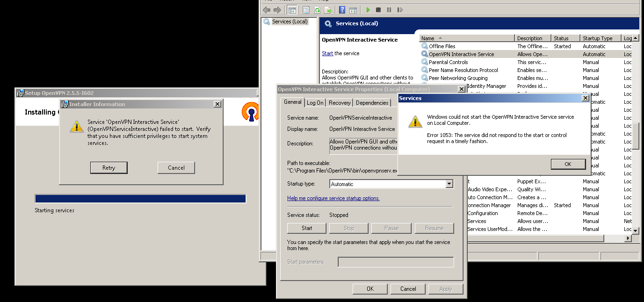The image size is (644, 302).
Task: Open Help via the blue question-mark icon
Action: [342, 10]
